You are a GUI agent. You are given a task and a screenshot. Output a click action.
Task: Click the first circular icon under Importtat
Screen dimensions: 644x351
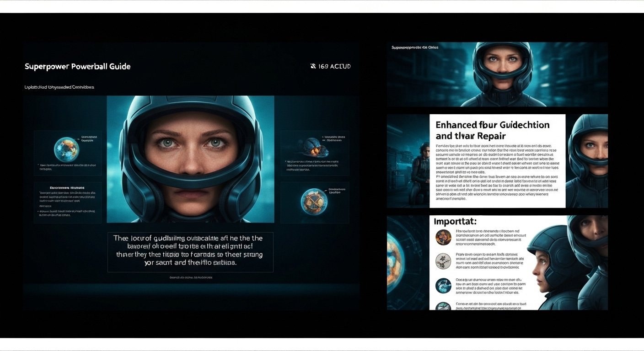coord(443,237)
